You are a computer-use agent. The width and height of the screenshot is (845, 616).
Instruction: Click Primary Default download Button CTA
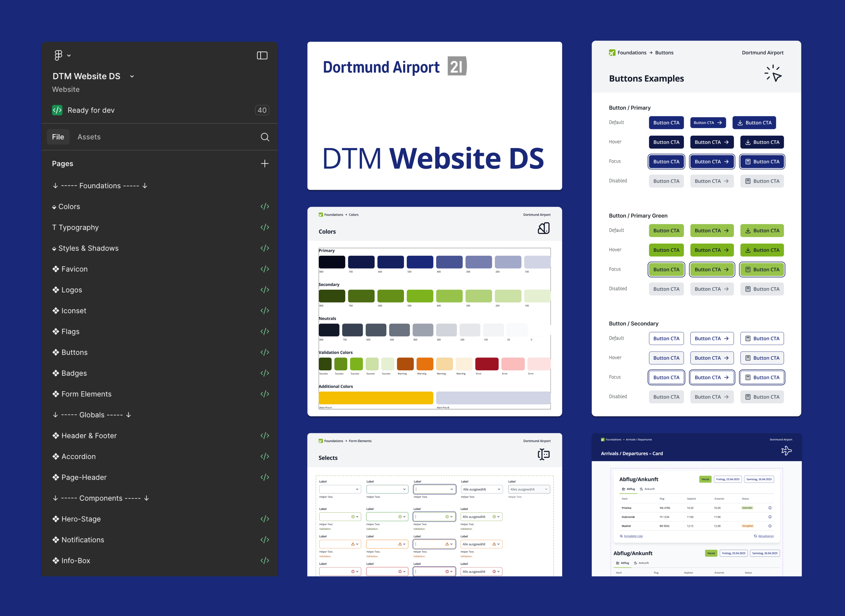coord(755,123)
